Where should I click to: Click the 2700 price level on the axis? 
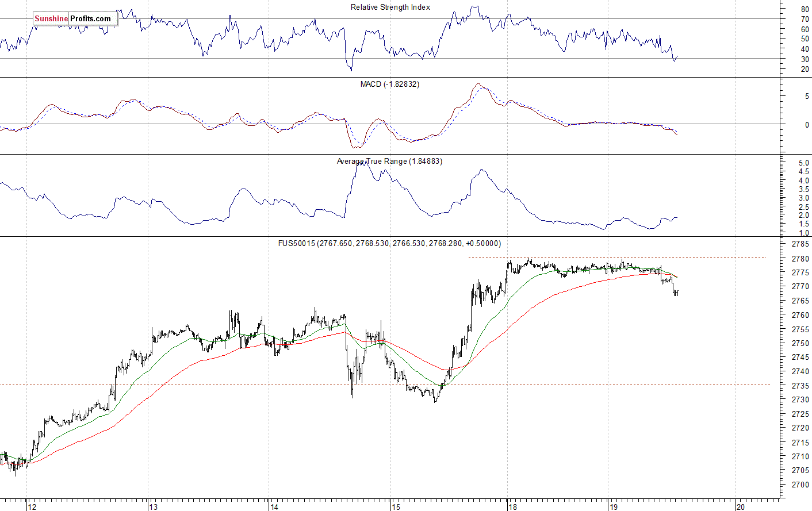pos(800,485)
